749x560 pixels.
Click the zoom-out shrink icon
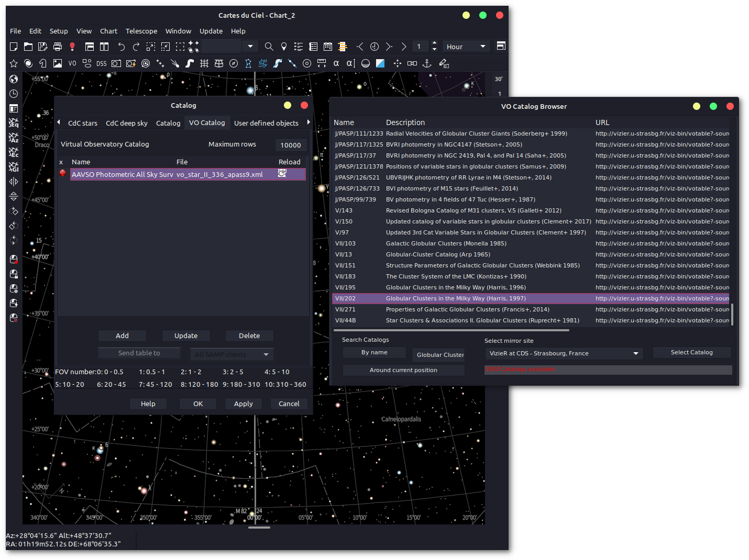pyautogui.click(x=166, y=47)
